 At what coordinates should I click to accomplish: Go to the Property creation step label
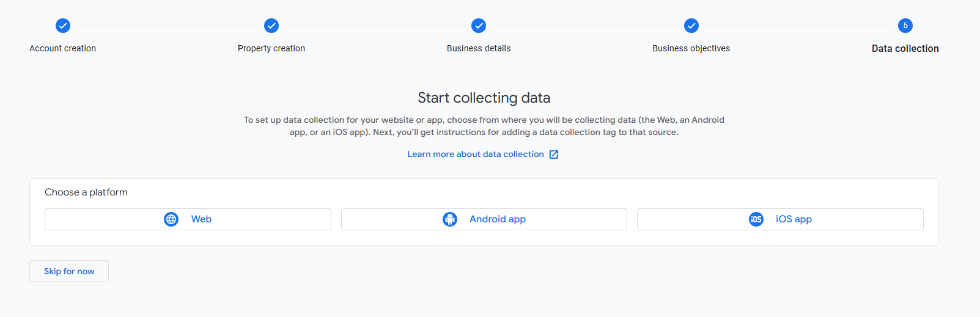[x=271, y=48]
